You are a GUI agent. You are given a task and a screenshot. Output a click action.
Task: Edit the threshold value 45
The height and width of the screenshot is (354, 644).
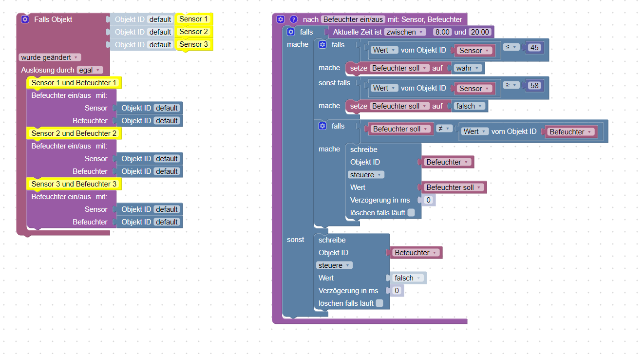click(x=535, y=48)
